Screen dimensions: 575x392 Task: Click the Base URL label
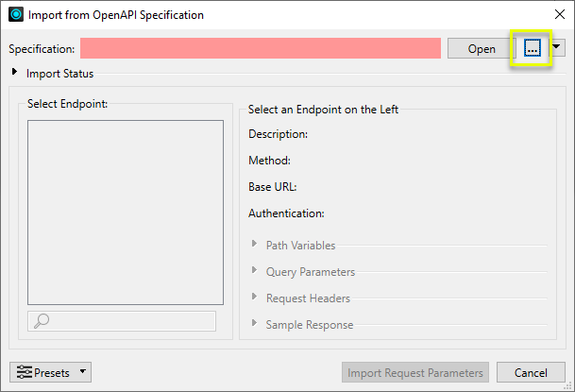[273, 187]
